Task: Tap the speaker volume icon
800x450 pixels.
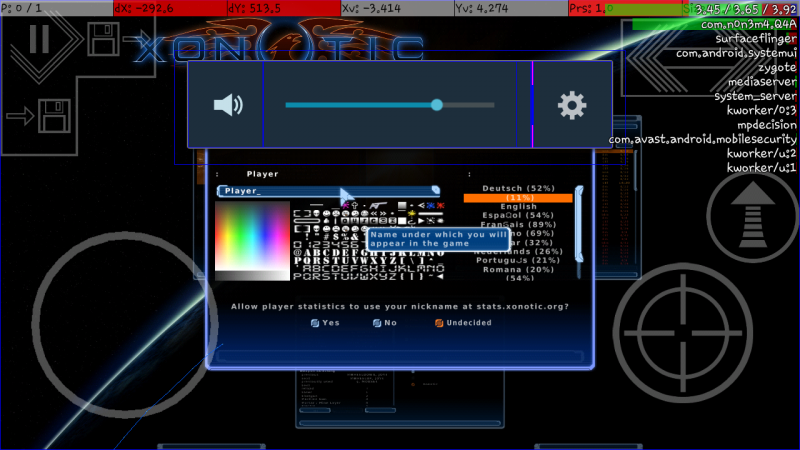Action: click(228, 105)
